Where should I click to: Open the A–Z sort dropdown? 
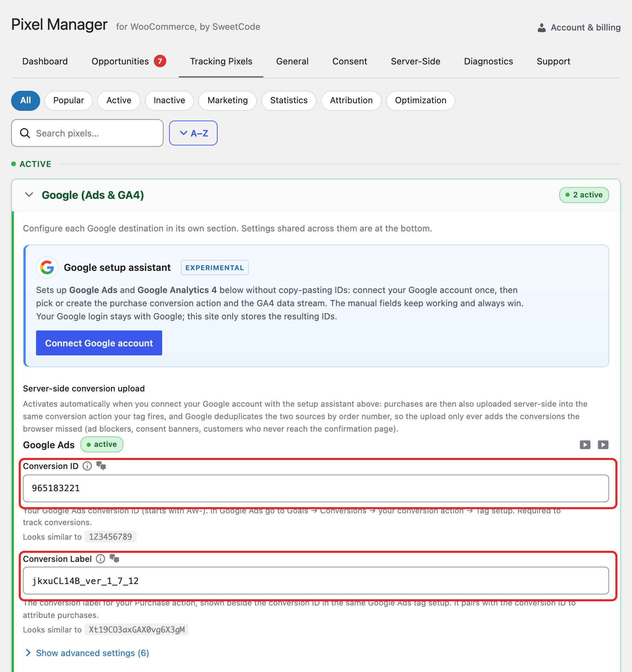(193, 133)
